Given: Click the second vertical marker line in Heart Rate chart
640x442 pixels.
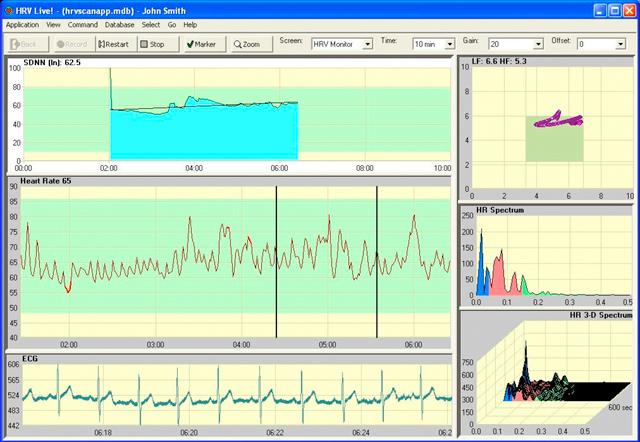Looking at the screenshot, I should click(377, 260).
